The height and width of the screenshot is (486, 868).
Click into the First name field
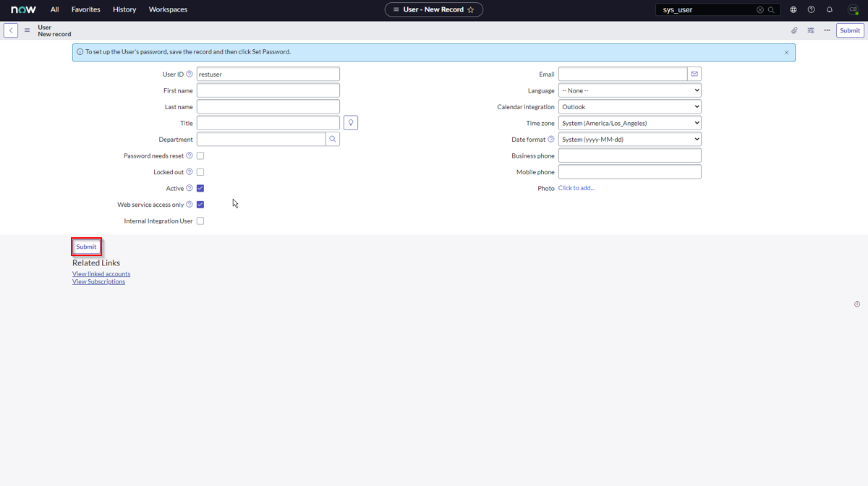coord(268,90)
